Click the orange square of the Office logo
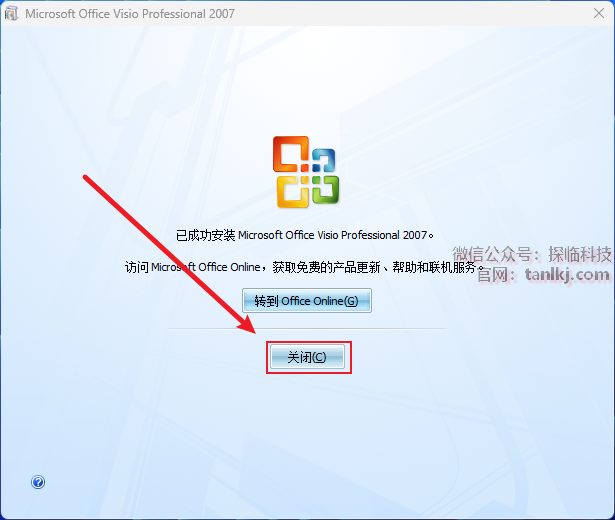This screenshot has height=520, width=615. click(x=291, y=154)
